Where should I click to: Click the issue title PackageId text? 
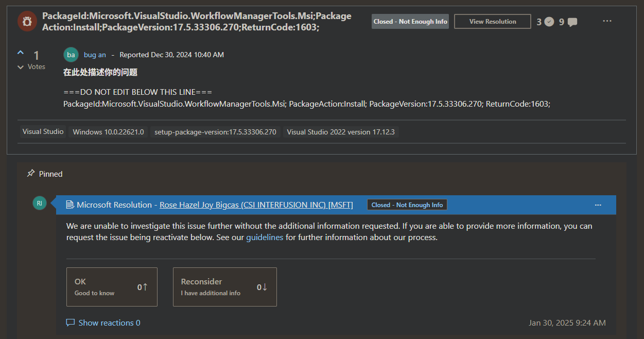point(197,22)
